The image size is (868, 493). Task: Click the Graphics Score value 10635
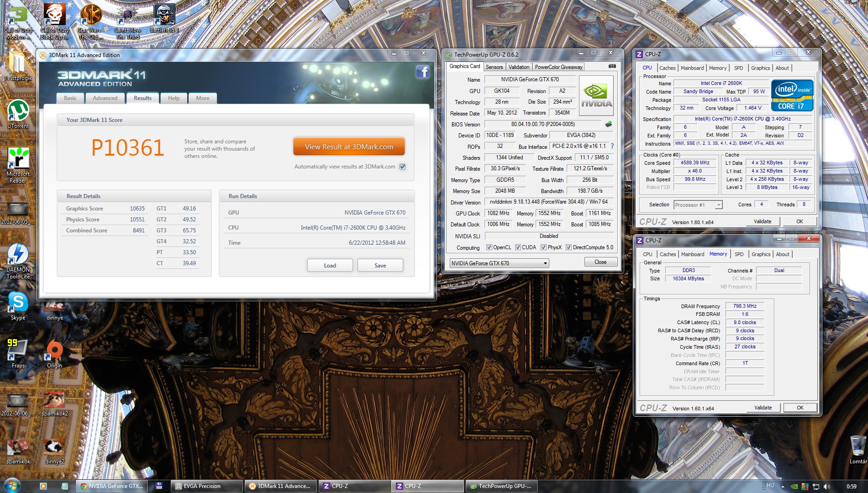pyautogui.click(x=137, y=209)
